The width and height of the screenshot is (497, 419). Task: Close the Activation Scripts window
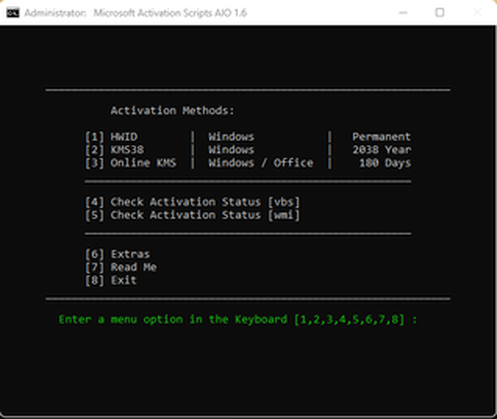pyautogui.click(x=477, y=13)
